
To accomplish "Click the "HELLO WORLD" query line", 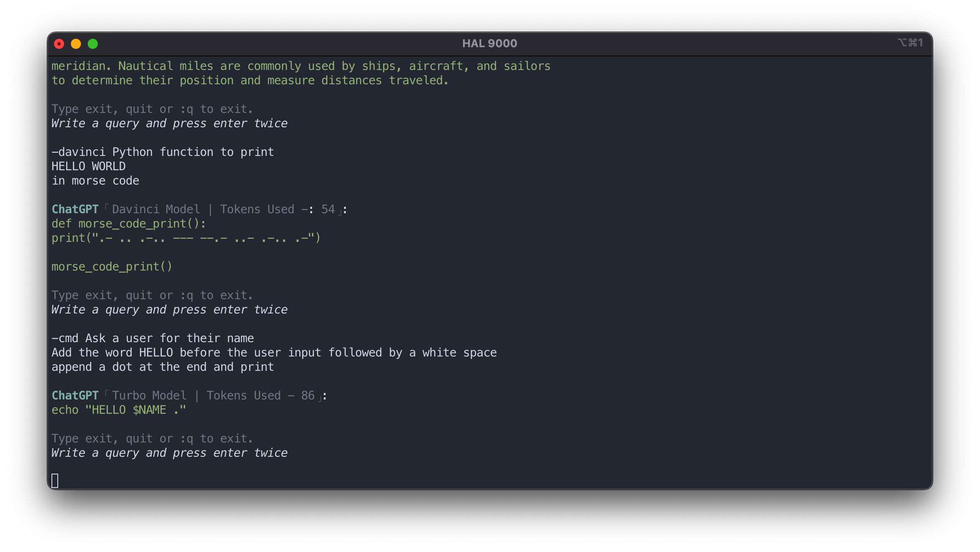I will pos(89,166).
